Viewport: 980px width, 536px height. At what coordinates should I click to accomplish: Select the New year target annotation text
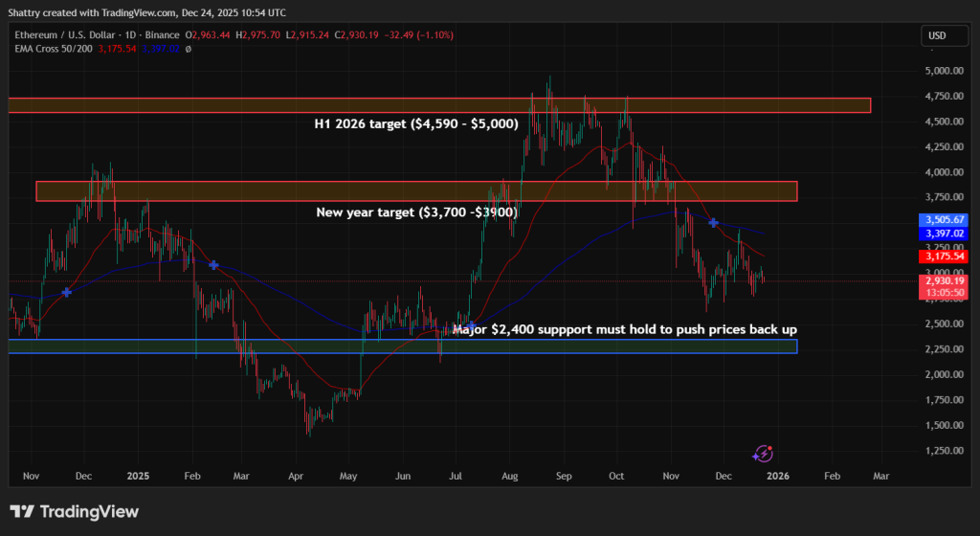[x=417, y=212]
